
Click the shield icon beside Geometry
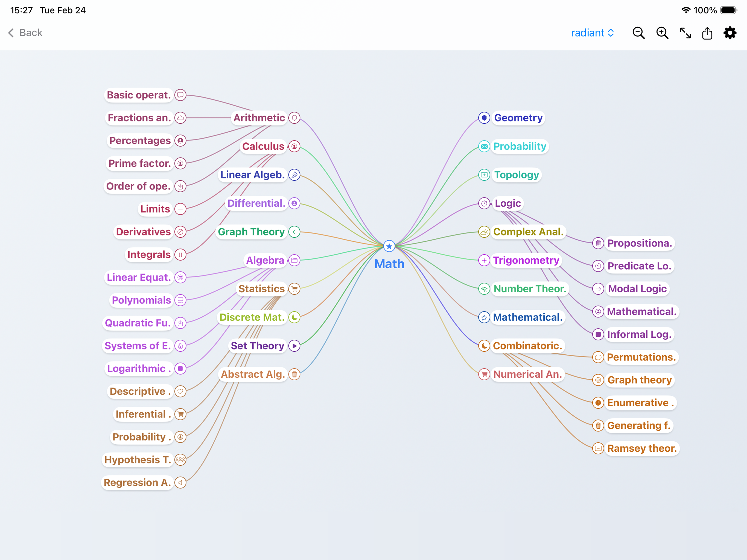[x=484, y=118]
